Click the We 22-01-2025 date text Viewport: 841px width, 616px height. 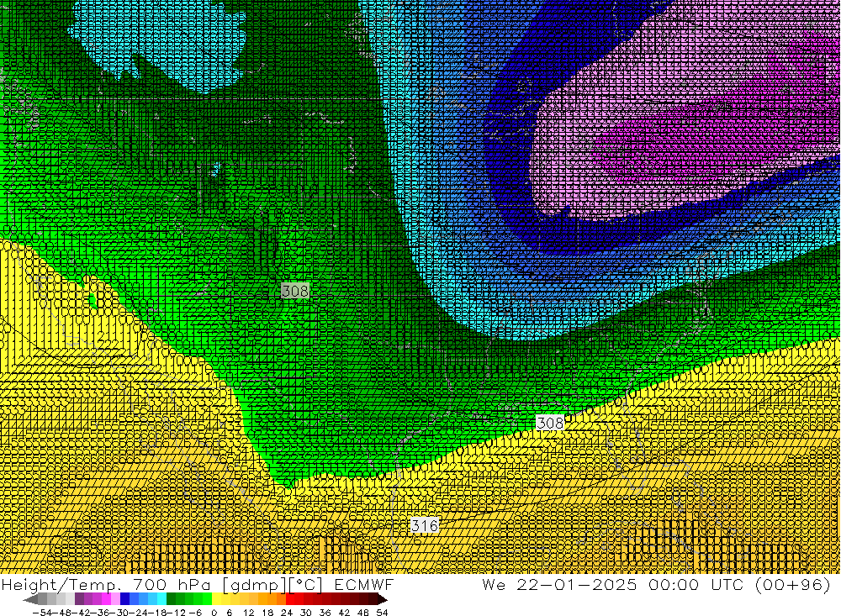pos(560,585)
